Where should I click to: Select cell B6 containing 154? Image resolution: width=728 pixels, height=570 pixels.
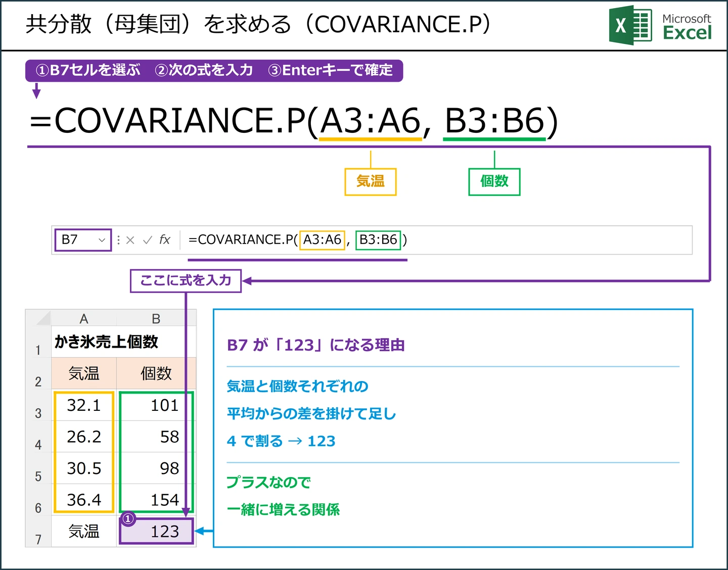[156, 500]
